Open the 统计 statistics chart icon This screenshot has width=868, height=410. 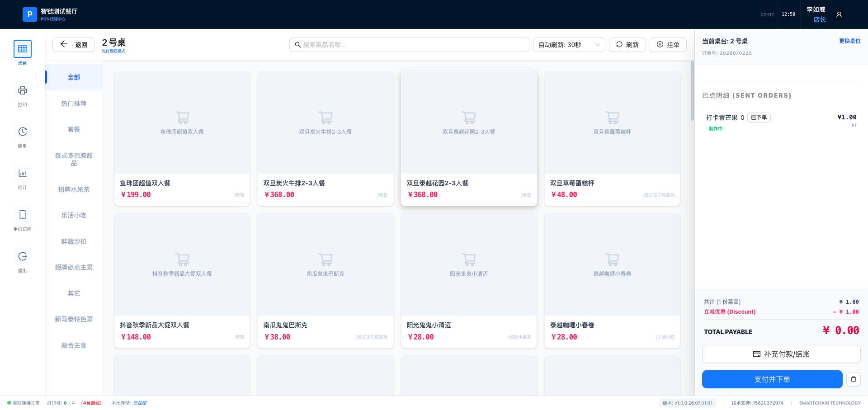coord(22,173)
